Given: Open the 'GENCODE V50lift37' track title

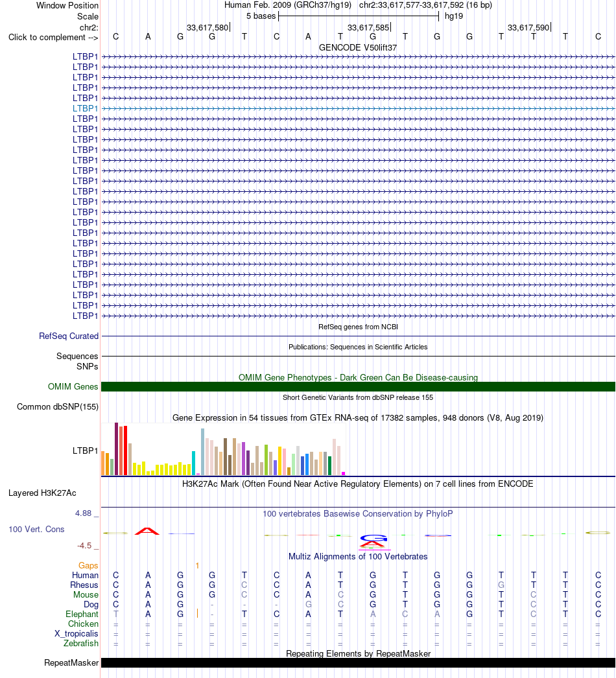Looking at the screenshot, I should (358, 47).
